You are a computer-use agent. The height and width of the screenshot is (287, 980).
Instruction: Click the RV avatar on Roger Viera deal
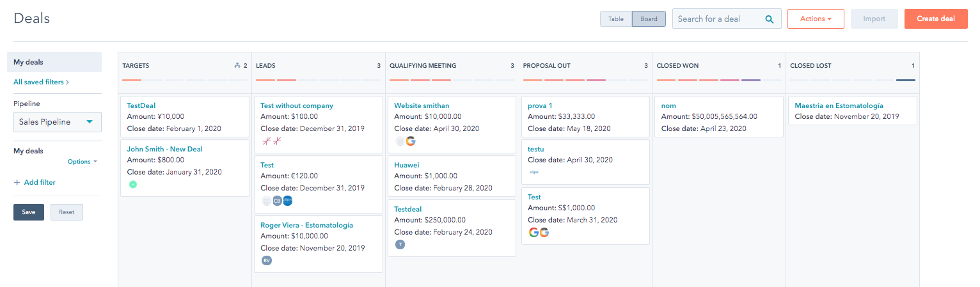tap(267, 260)
